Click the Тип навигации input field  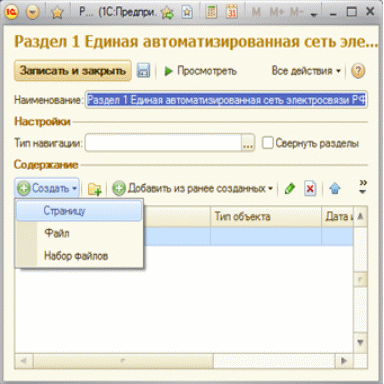pos(163,143)
